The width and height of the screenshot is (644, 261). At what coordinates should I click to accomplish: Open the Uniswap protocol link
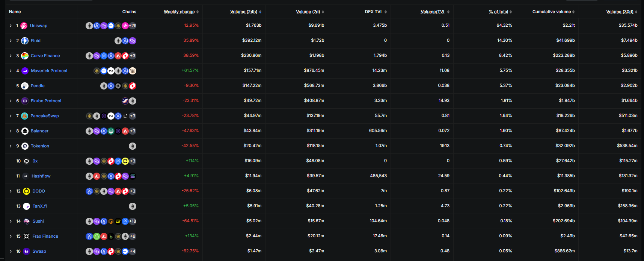pos(39,26)
